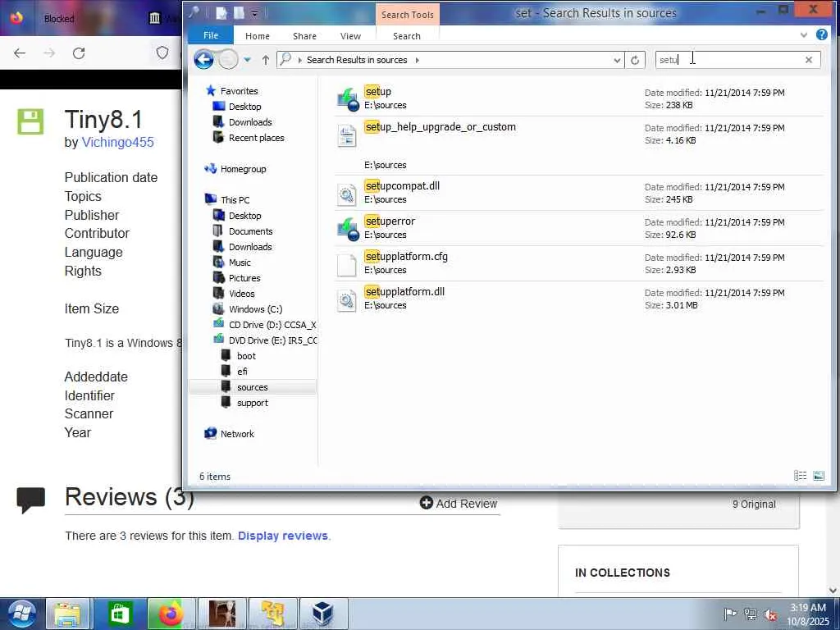Click the blue Back arrow in Explorer

pos(203,59)
